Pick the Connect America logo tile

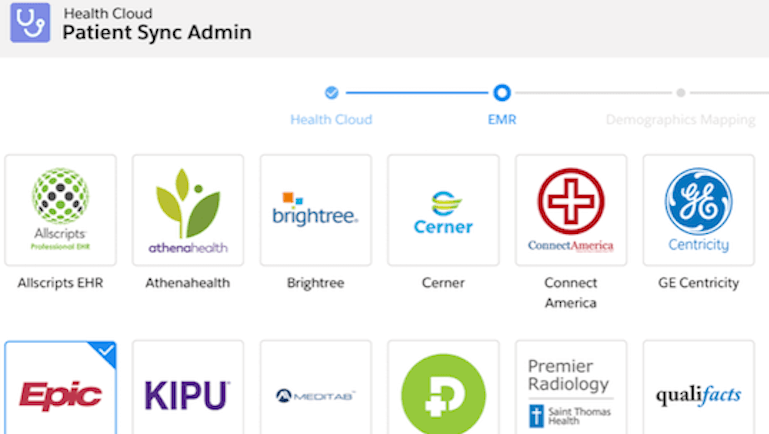571,210
